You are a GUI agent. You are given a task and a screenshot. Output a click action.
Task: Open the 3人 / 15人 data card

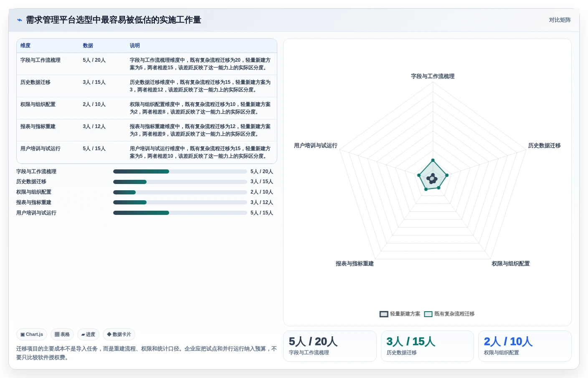coord(427,346)
